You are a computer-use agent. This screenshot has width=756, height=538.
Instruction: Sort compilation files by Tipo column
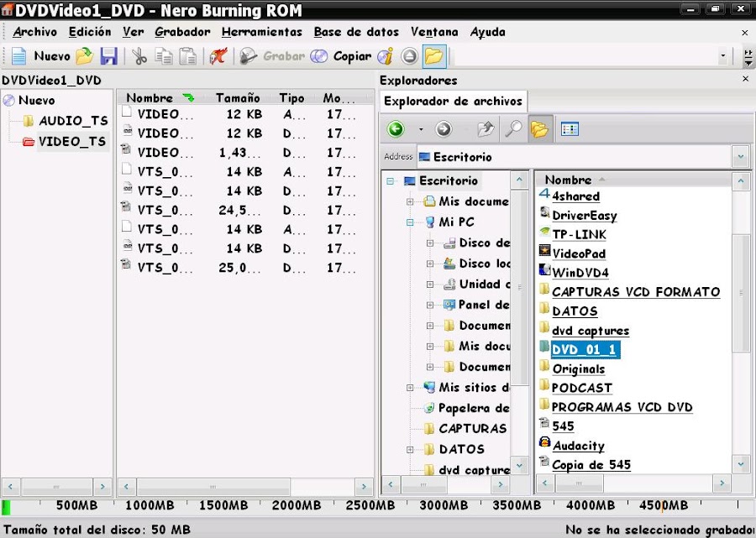point(291,97)
